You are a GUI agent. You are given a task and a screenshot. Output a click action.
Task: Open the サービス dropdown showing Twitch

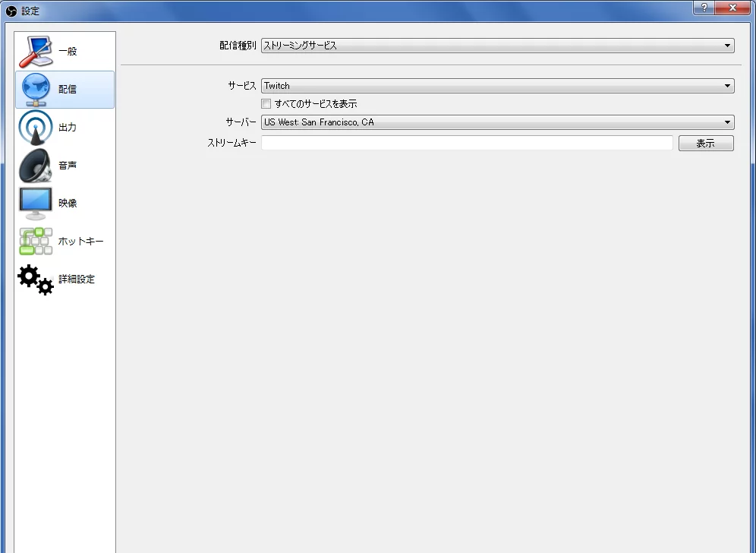(x=498, y=86)
